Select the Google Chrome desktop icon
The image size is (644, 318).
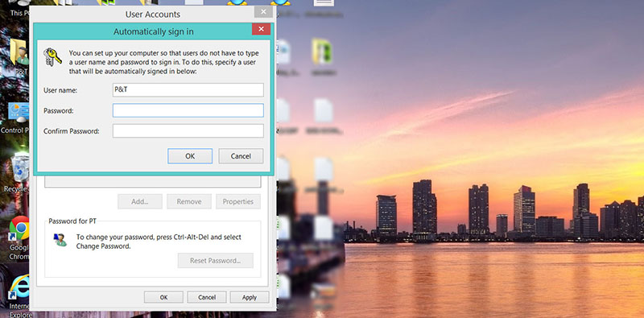click(x=19, y=237)
